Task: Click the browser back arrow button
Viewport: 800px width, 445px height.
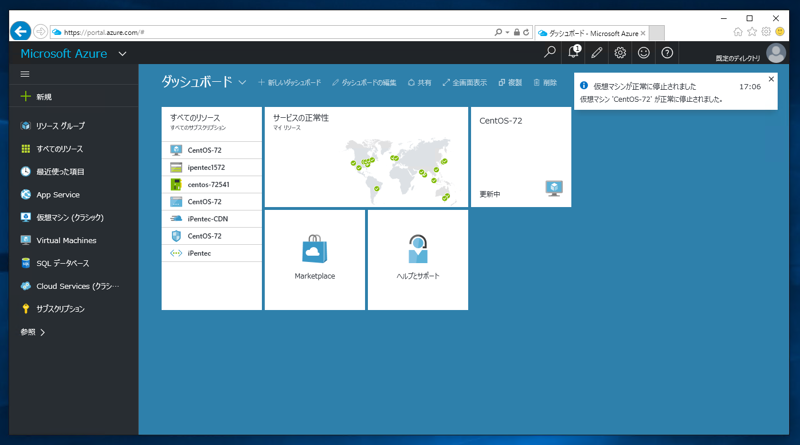Action: coord(20,32)
